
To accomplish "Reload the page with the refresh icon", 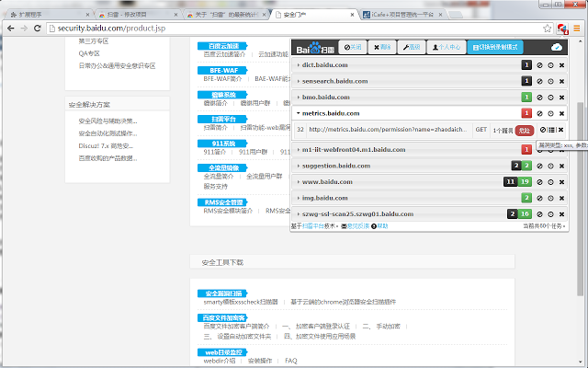I will coord(37,29).
